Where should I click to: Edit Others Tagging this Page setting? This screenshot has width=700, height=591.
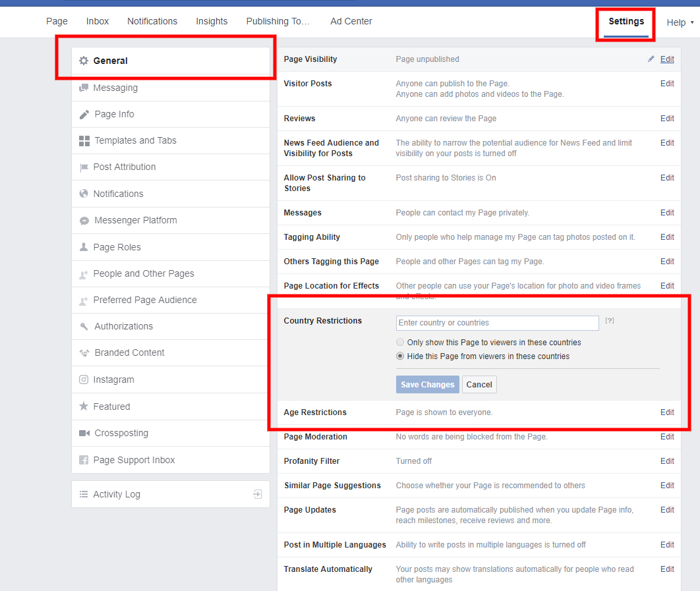667,262
